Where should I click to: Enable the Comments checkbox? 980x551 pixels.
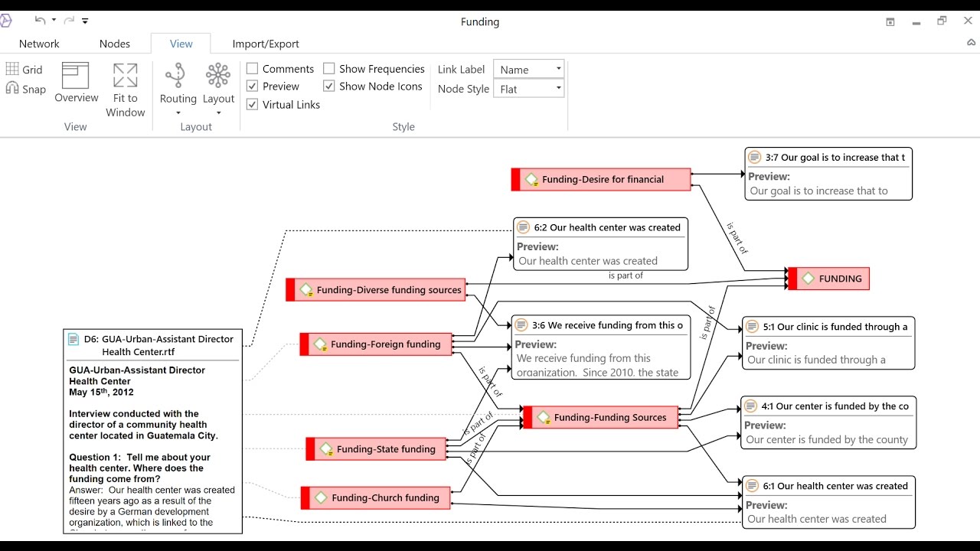[253, 69]
